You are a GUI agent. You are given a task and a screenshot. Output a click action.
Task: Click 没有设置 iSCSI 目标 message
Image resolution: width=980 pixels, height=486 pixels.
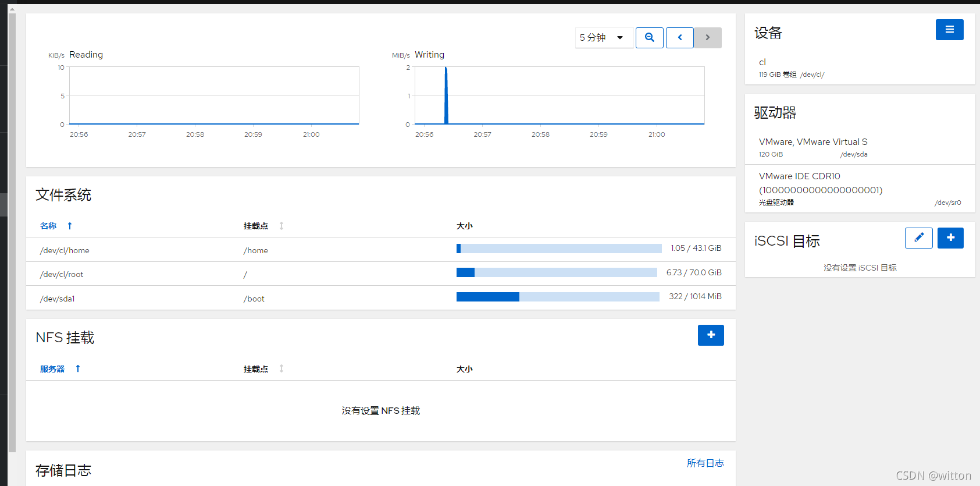860,268
